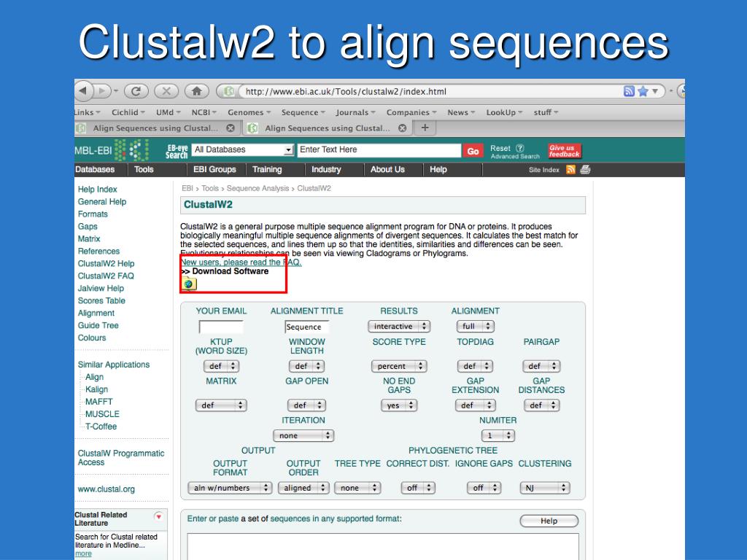Screen dimensions: 747x560
Task: Open the RESULTS interactive dropdown
Action: (x=399, y=326)
